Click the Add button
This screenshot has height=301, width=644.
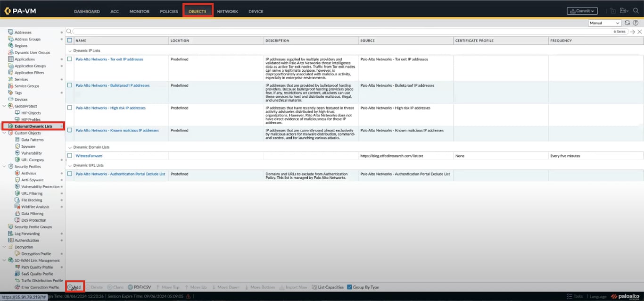(x=74, y=287)
